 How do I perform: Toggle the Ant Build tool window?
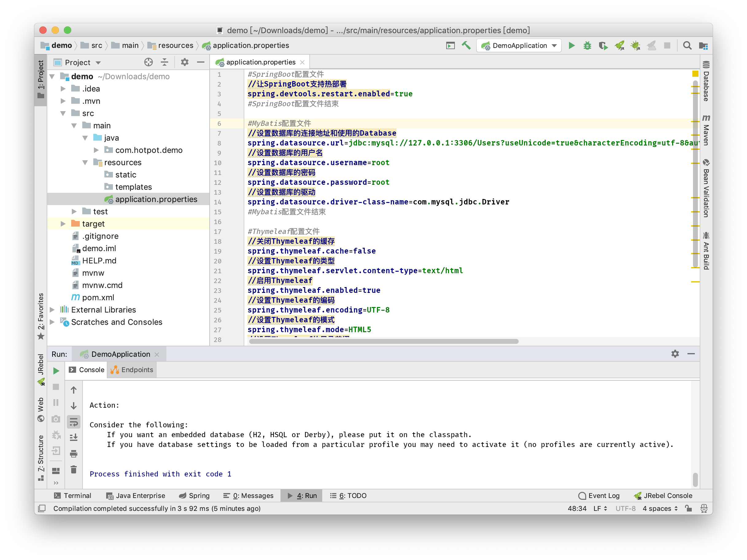(x=706, y=250)
